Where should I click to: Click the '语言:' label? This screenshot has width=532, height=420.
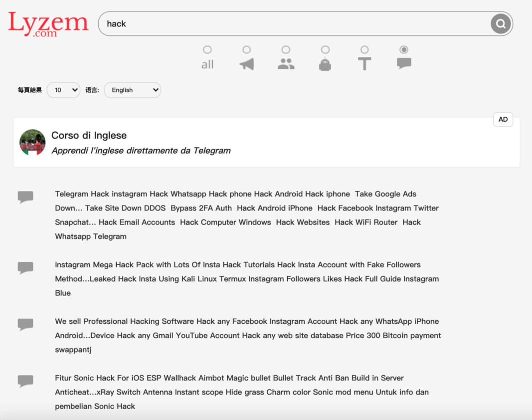click(x=92, y=90)
